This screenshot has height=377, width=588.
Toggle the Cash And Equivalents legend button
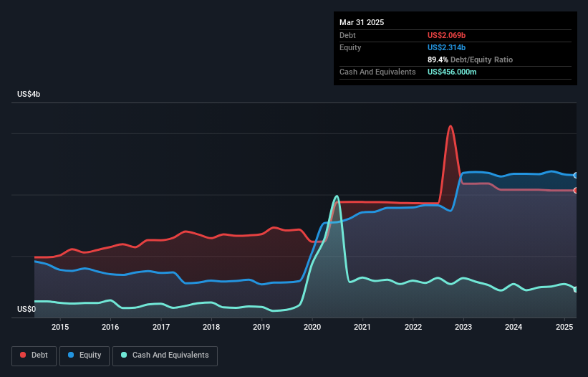165,355
